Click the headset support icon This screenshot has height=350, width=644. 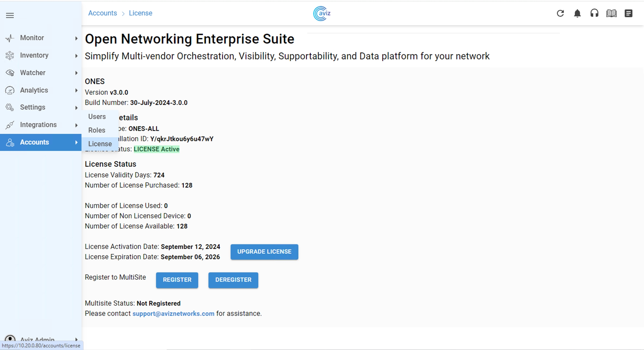(x=594, y=13)
